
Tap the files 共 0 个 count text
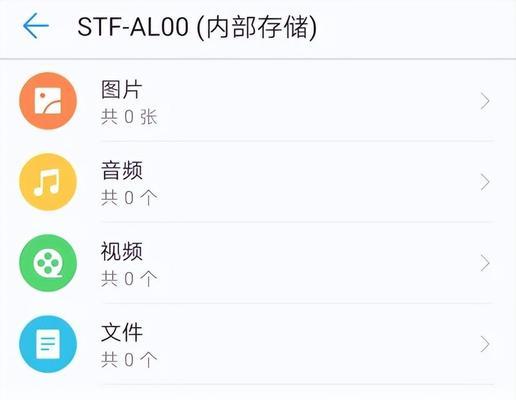pyautogui.click(x=129, y=360)
